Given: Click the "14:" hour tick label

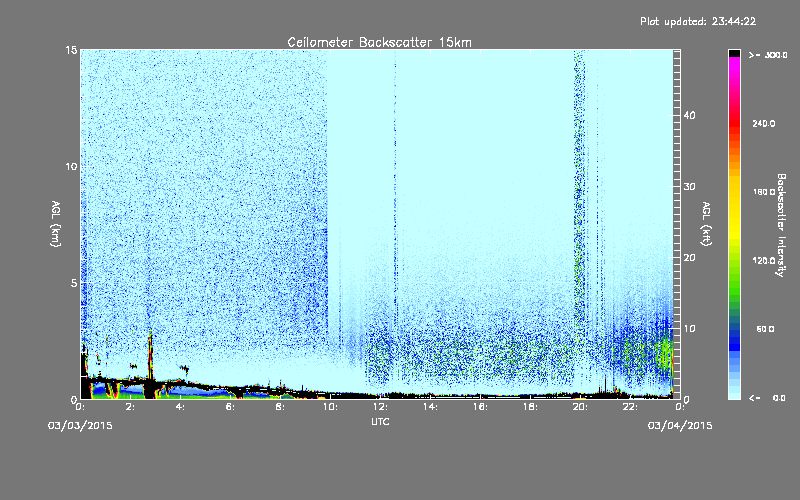Looking at the screenshot, I should tap(430, 407).
